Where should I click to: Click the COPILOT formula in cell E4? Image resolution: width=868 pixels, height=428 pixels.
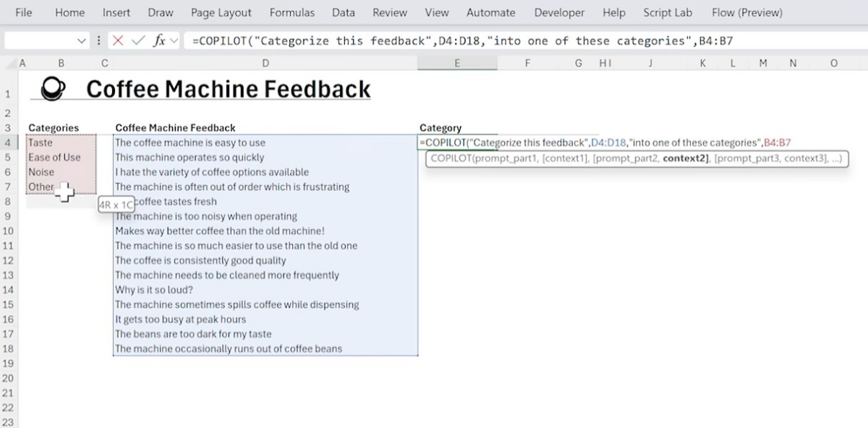[x=605, y=142]
